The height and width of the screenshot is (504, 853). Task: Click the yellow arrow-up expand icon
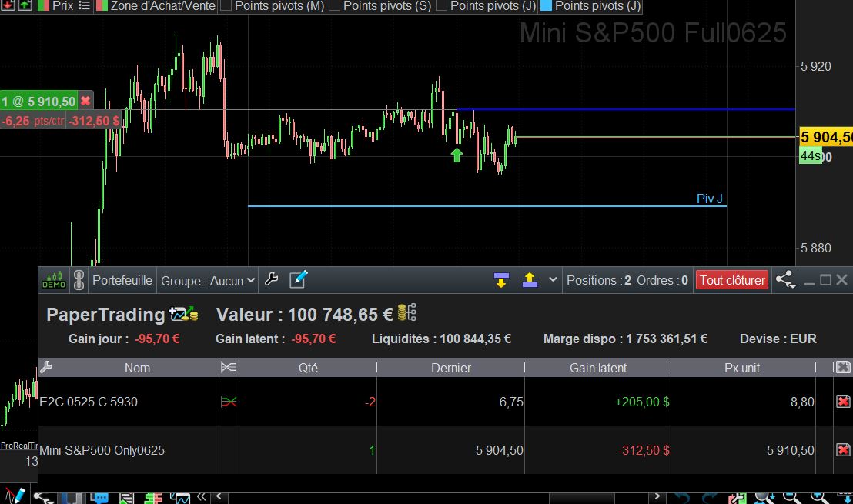click(530, 280)
